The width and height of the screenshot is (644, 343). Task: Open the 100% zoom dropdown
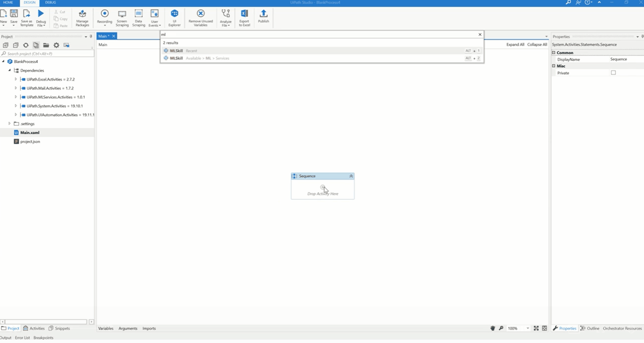pos(528,328)
